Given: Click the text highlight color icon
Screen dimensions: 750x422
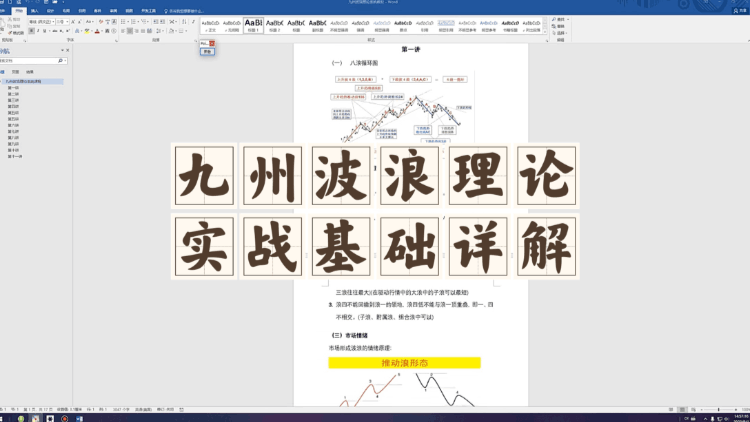Looking at the screenshot, I should [87, 31].
